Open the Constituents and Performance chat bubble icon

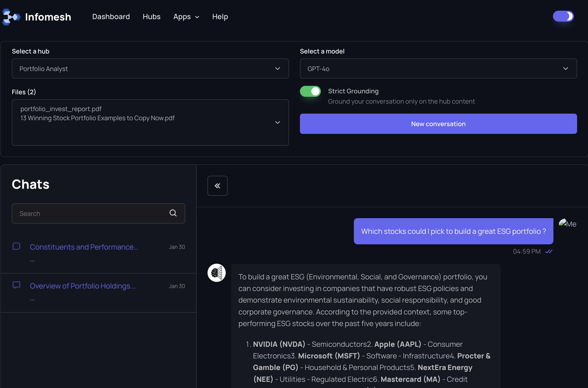coord(16,246)
